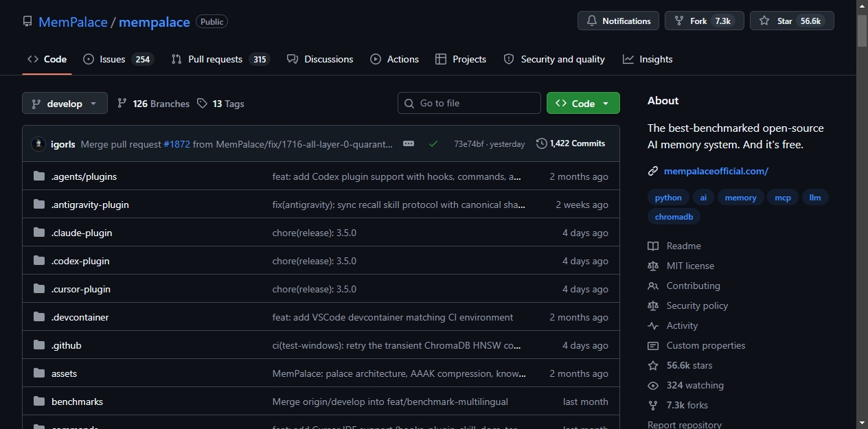Visit mempalaceofficial.com website link
This screenshot has height=429, width=868.
[716, 171]
